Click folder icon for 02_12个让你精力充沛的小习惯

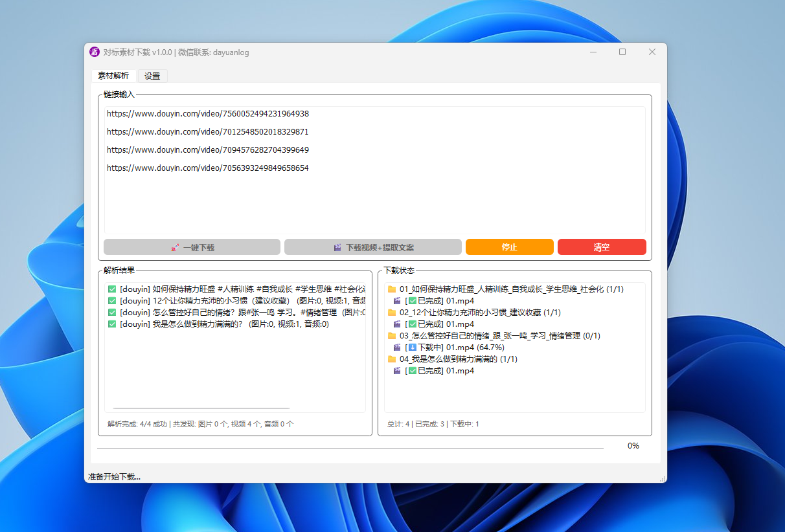(x=391, y=313)
